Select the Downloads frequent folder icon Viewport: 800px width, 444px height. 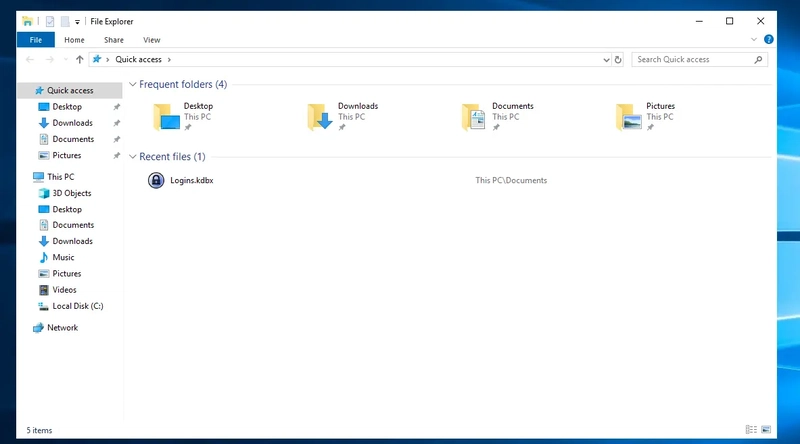[x=320, y=117]
